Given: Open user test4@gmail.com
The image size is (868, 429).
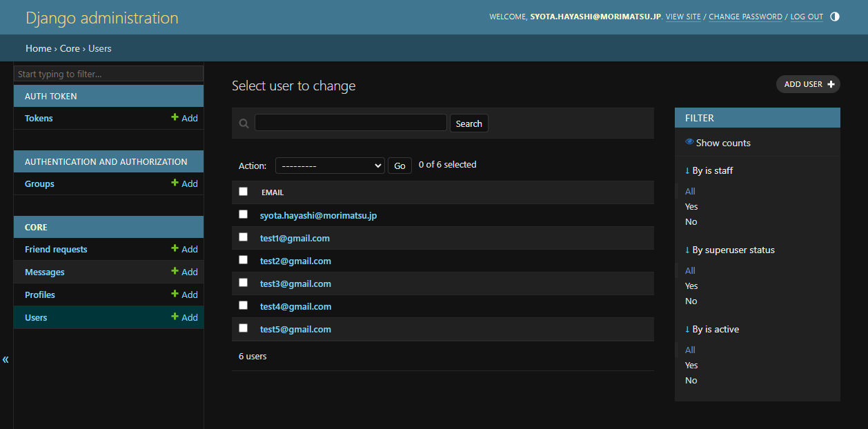Looking at the screenshot, I should click(x=295, y=306).
